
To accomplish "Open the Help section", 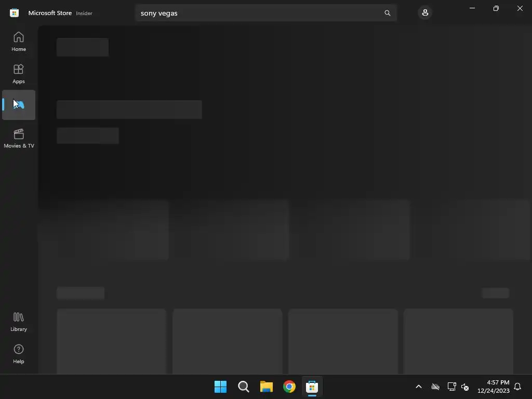I will pos(19,354).
